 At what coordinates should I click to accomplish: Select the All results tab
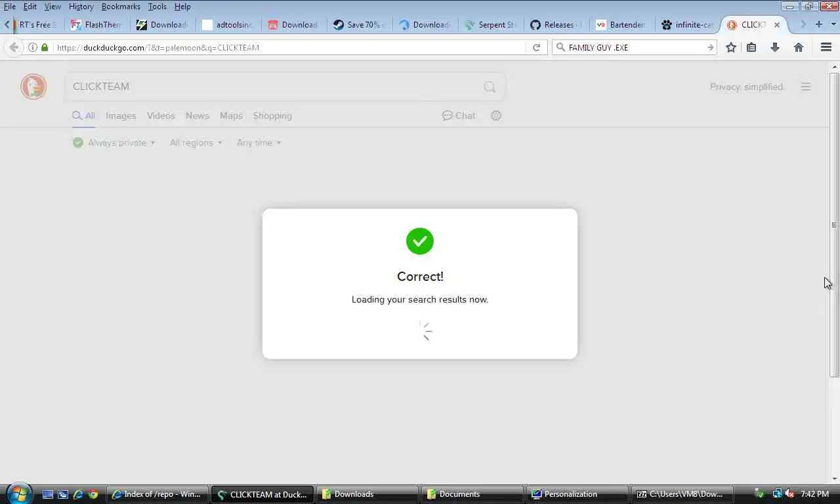(x=84, y=115)
